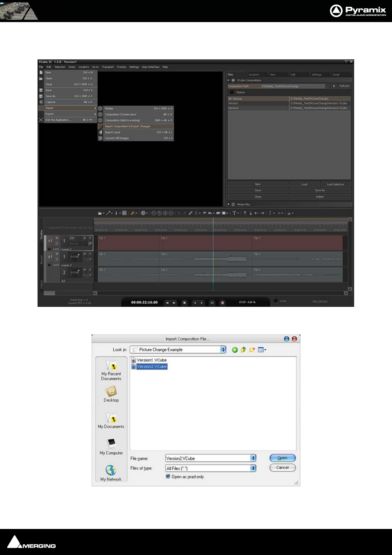Click the Open button in dialog

click(283, 458)
